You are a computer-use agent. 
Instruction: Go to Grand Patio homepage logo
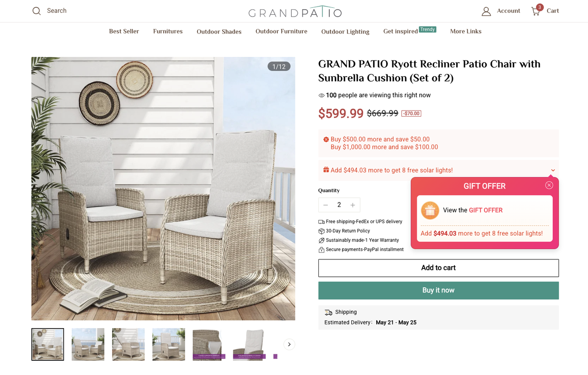(295, 12)
